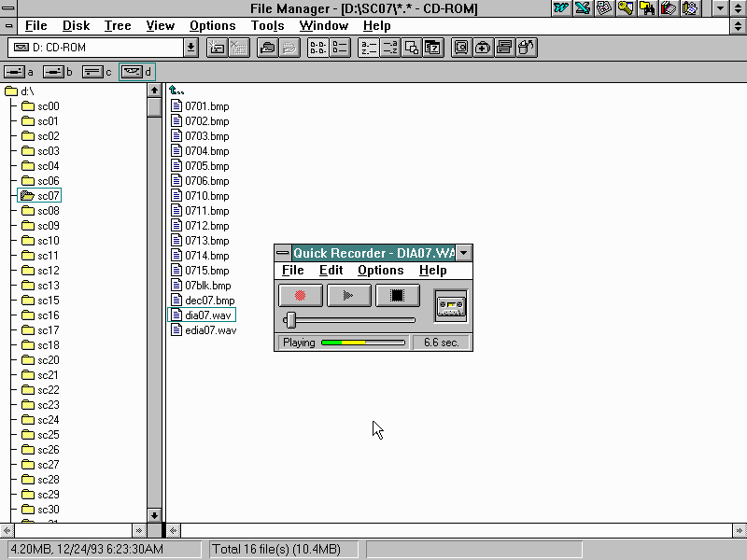The width and height of the screenshot is (747, 560).
Task: Open Quick Recorder's Options menu
Action: pyautogui.click(x=380, y=271)
